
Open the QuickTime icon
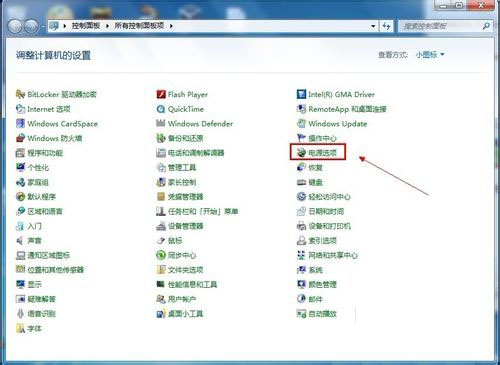(x=161, y=109)
